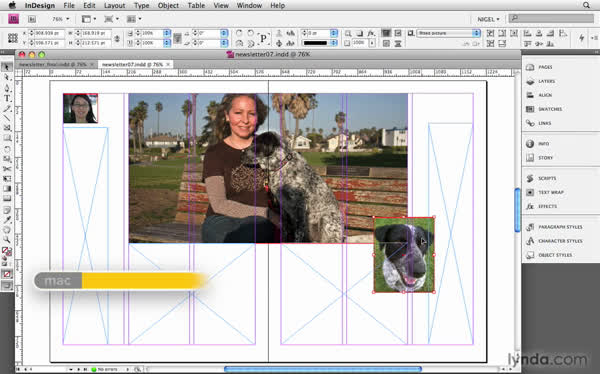This screenshot has width=600, height=374.
Task: Click the Go to Bridge icon
Action: point(32,19)
